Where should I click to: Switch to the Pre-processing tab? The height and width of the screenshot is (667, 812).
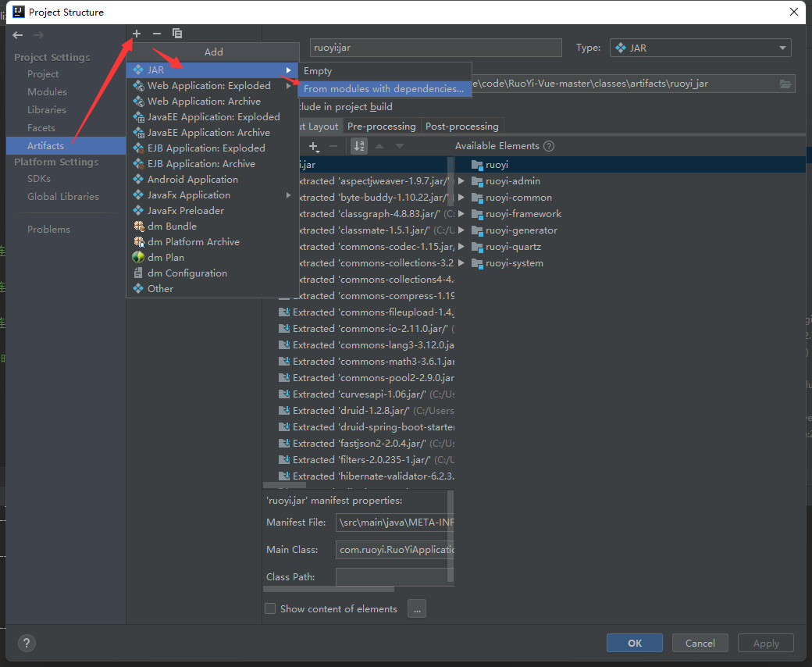pyautogui.click(x=382, y=127)
